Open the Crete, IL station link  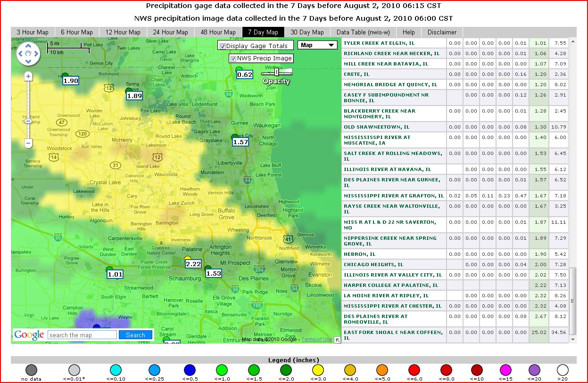[356, 74]
